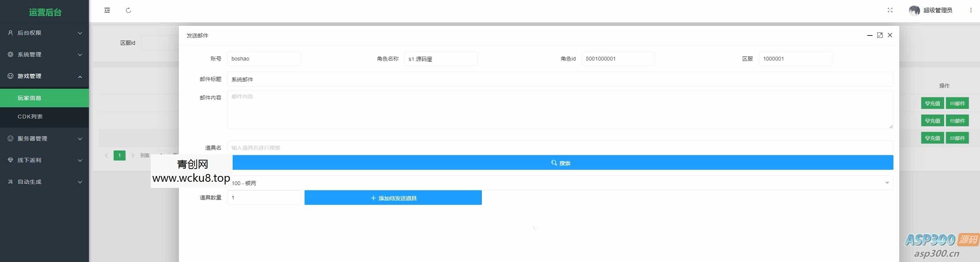Click the 邮件内容 resize handle
This screenshot has height=262, width=980.
click(890, 126)
